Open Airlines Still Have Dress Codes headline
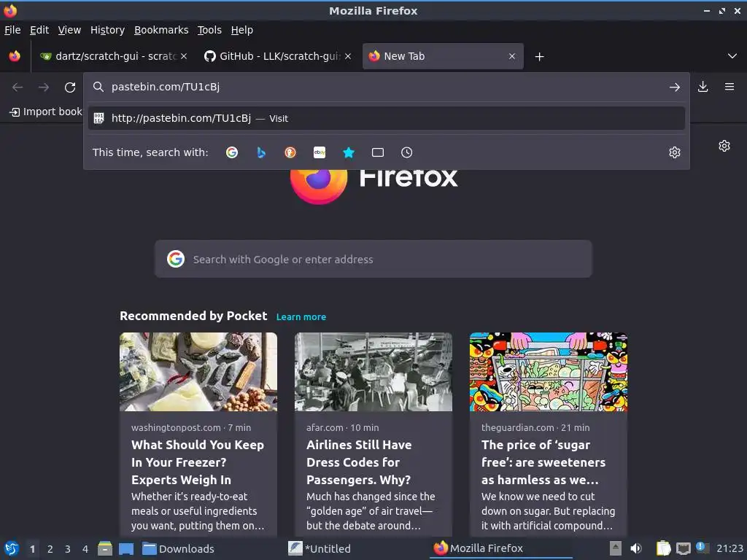This screenshot has width=747, height=560. [359, 462]
